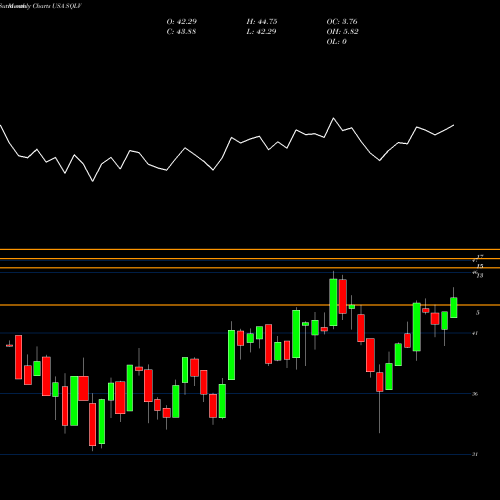Click the OL: 0 reading
500x500 pixels.
336,42
